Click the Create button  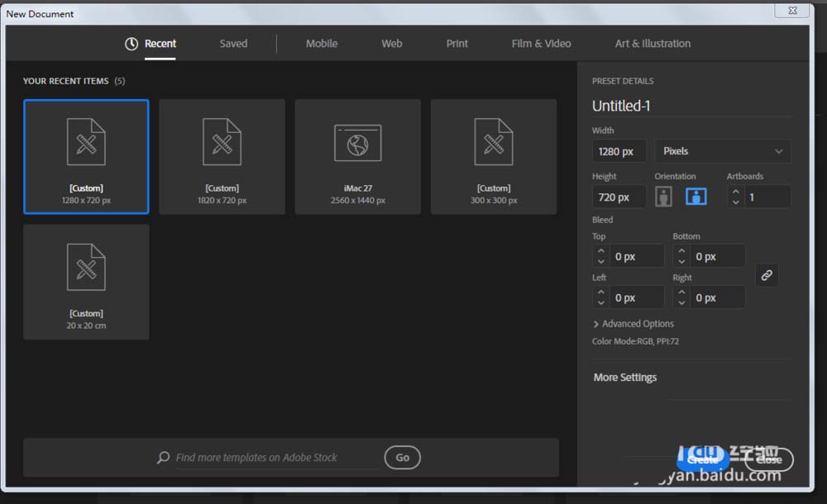click(x=703, y=459)
